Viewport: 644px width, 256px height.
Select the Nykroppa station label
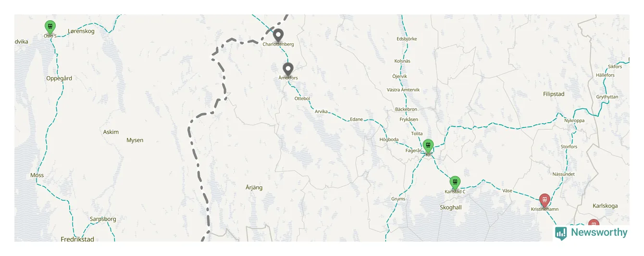coord(574,121)
